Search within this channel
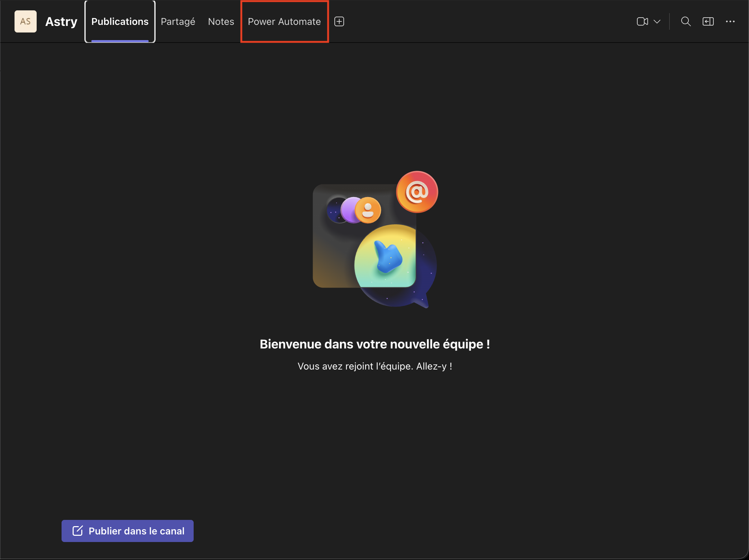The width and height of the screenshot is (749, 560). coord(686,21)
